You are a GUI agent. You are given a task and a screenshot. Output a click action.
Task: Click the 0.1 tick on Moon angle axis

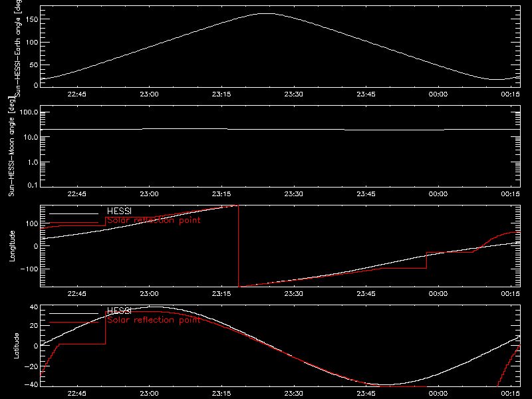[x=33, y=186]
